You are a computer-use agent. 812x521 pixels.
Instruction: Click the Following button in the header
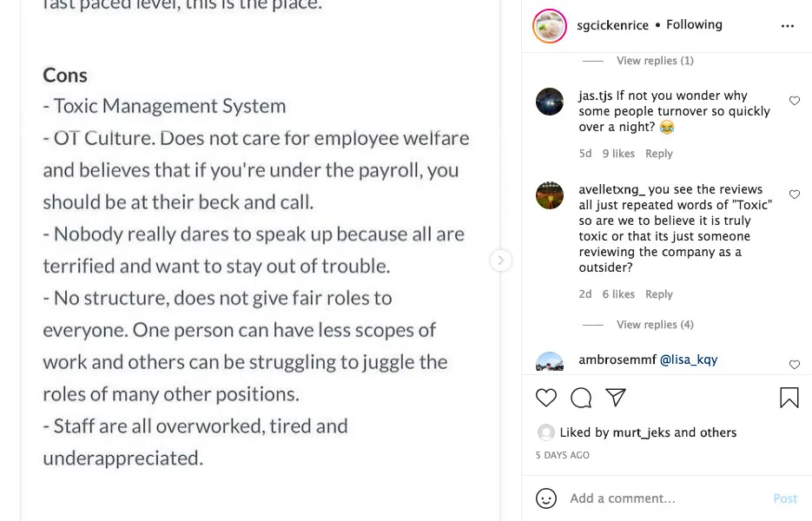point(694,25)
